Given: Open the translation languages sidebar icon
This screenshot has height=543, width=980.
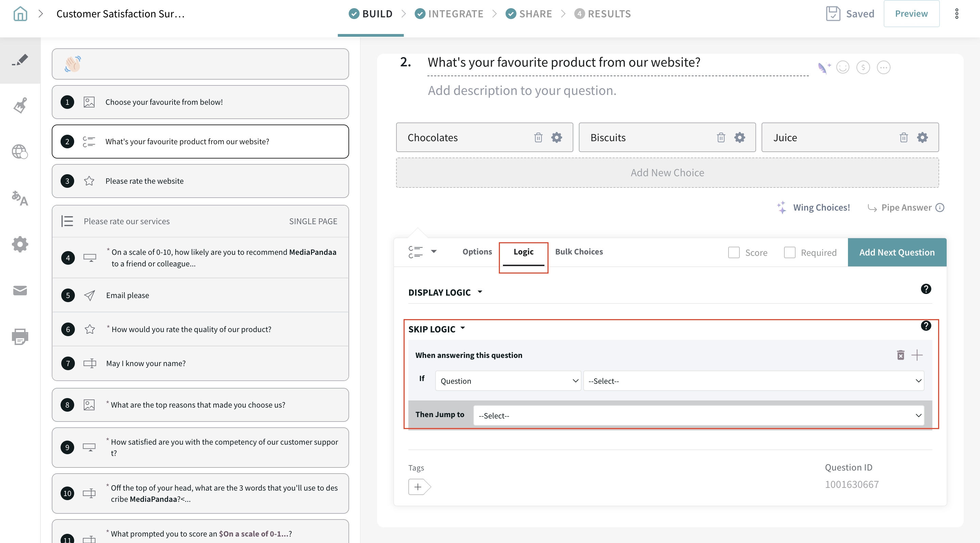Looking at the screenshot, I should click(x=20, y=198).
